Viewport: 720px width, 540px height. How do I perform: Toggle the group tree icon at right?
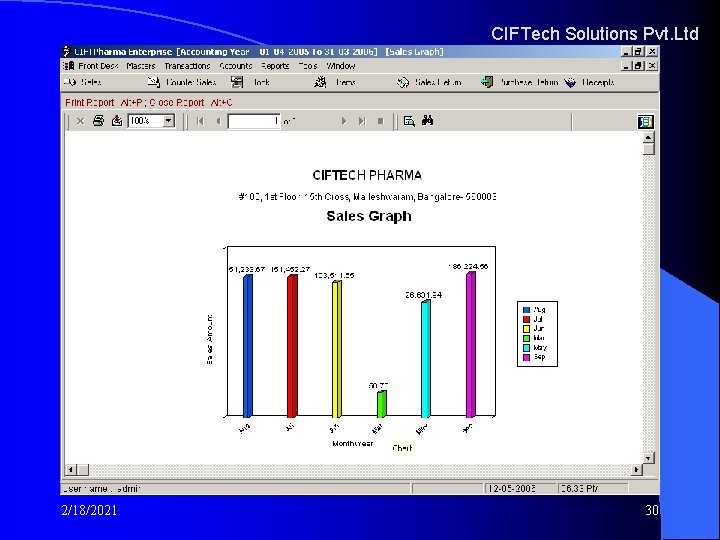(x=645, y=122)
